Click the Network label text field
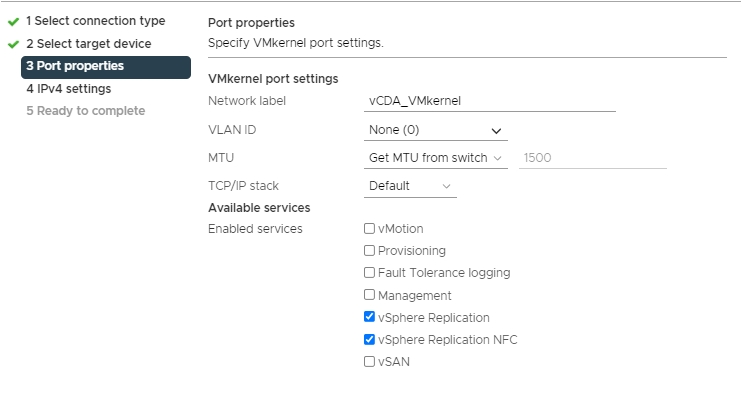Image resolution: width=744 pixels, height=400 pixels. coord(489,101)
